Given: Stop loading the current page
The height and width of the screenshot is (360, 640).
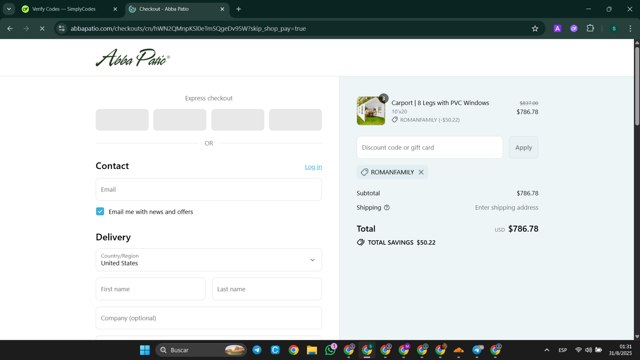Looking at the screenshot, I should (x=42, y=29).
